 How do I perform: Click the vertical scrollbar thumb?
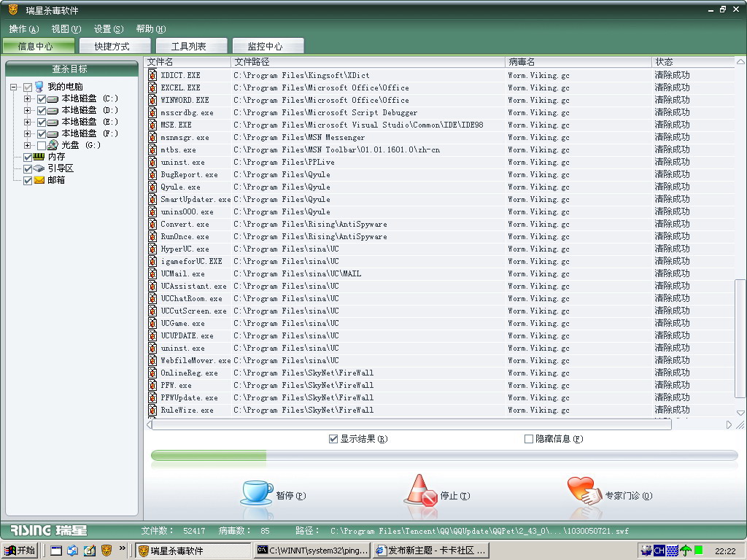(x=740, y=338)
